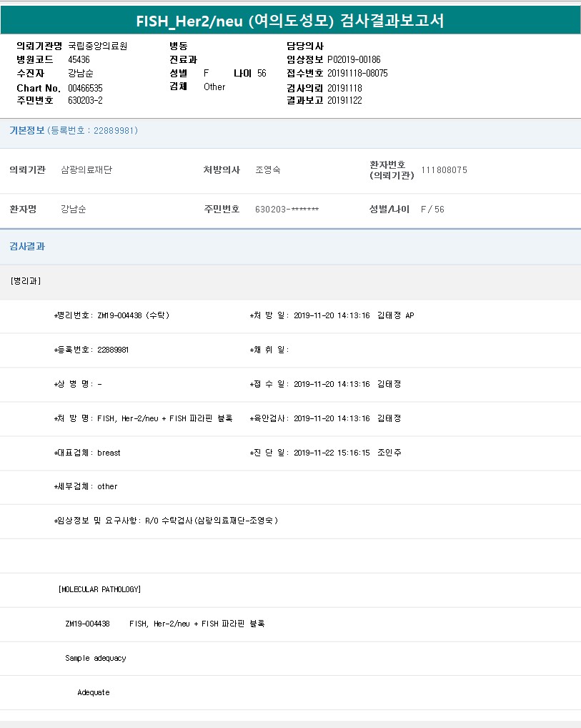Image resolution: width=581 pixels, height=728 pixels.
Task: Click the Sample adequacy label
Action: tap(95, 658)
